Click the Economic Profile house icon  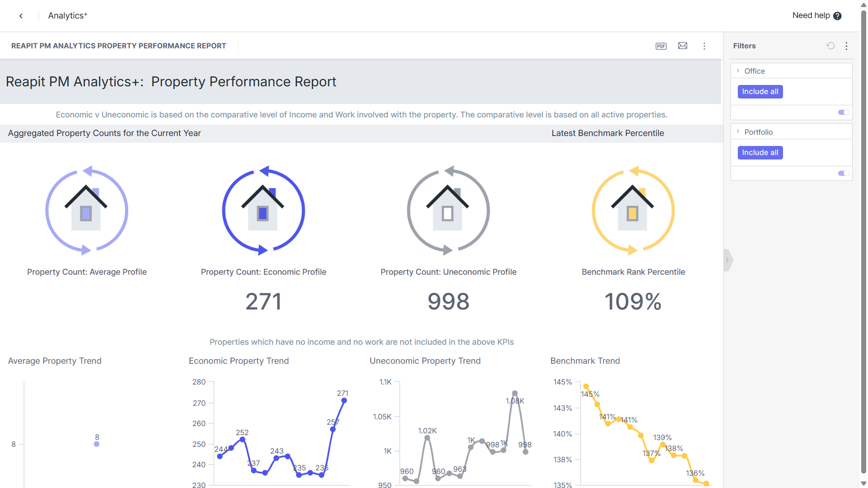coord(263,211)
